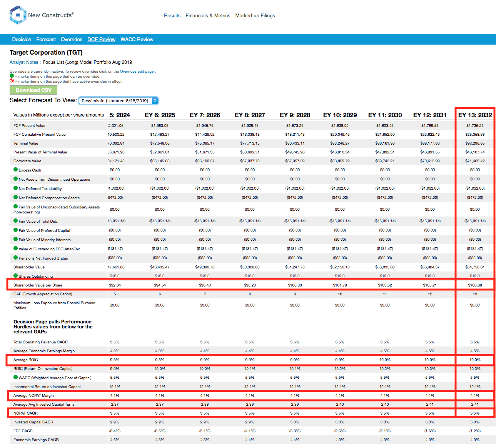Go to Marked-up Filings
496x448 pixels.
255,16
